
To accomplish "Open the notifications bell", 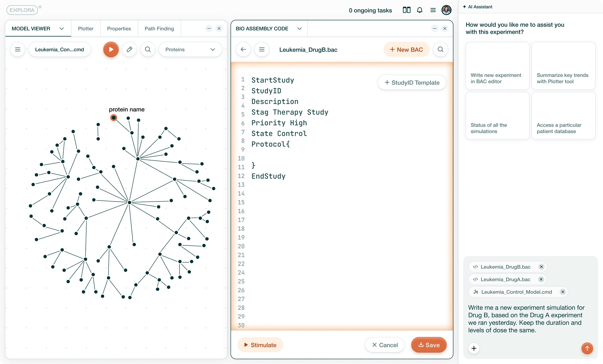I will [419, 10].
